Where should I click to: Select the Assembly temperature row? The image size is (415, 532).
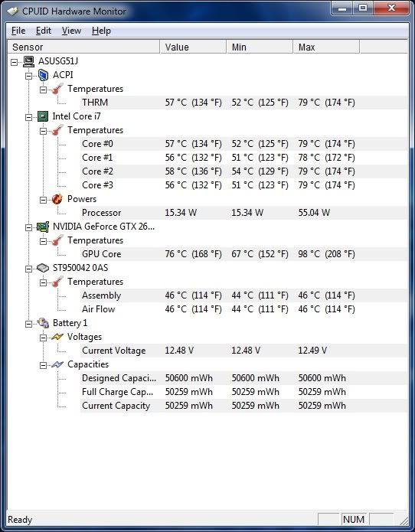coord(243,295)
